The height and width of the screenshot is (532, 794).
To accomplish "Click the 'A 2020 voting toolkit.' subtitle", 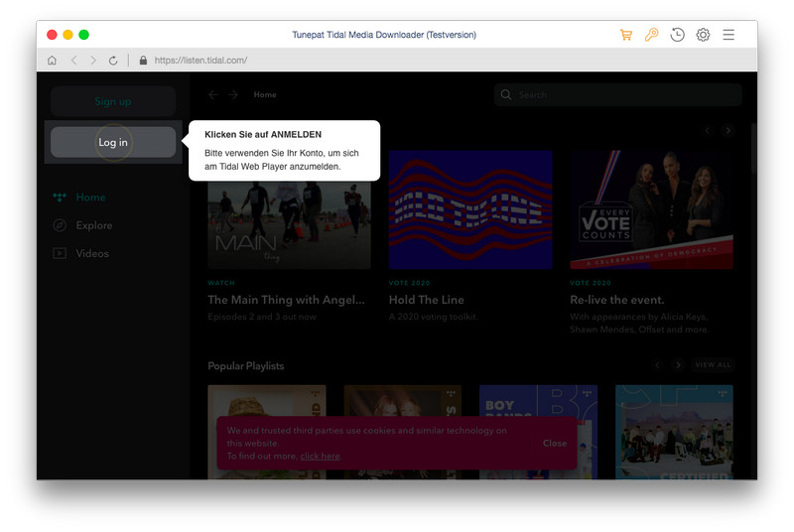I will point(434,317).
